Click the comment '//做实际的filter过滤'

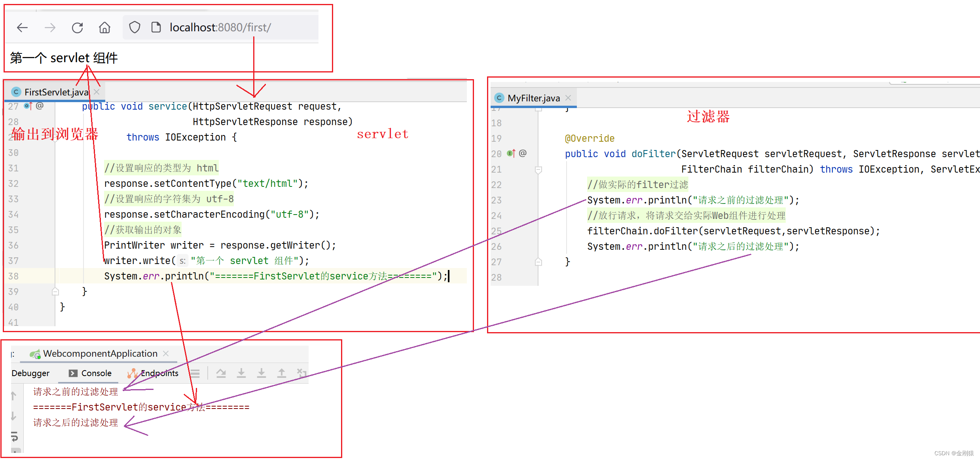coord(637,185)
